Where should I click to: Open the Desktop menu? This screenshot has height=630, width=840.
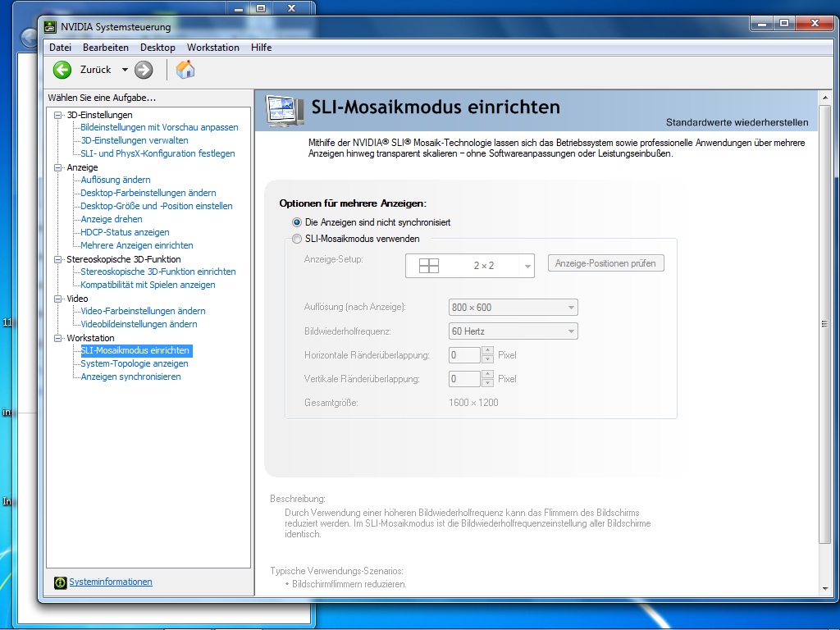tap(157, 47)
